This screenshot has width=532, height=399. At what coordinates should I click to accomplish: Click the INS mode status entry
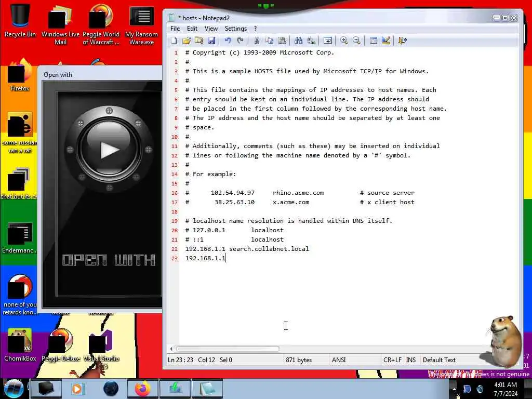pos(411,360)
